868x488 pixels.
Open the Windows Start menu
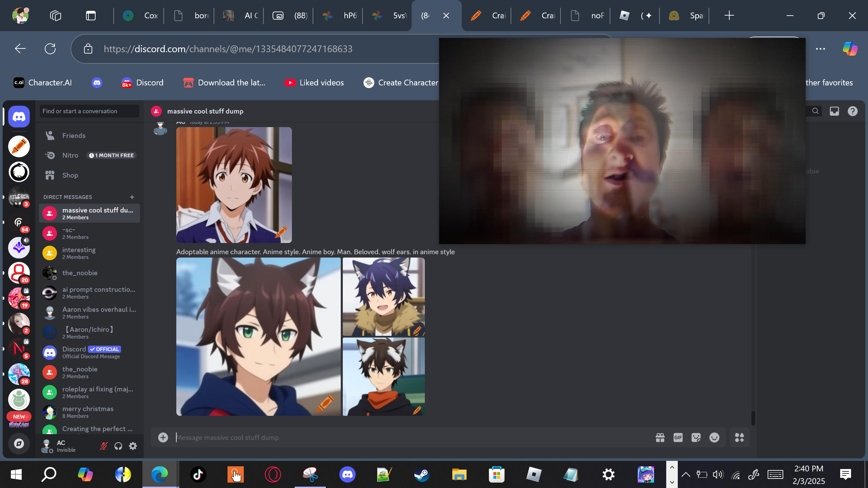point(16,474)
